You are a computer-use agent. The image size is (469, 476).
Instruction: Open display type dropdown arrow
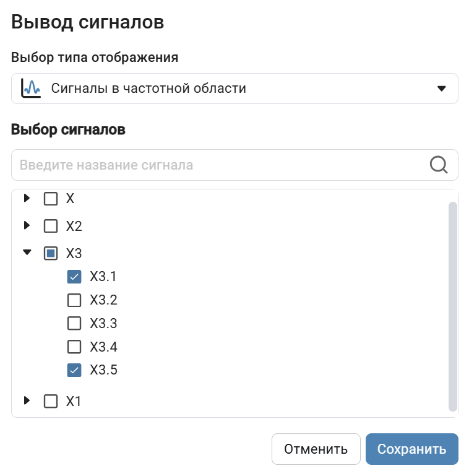pyautogui.click(x=441, y=89)
